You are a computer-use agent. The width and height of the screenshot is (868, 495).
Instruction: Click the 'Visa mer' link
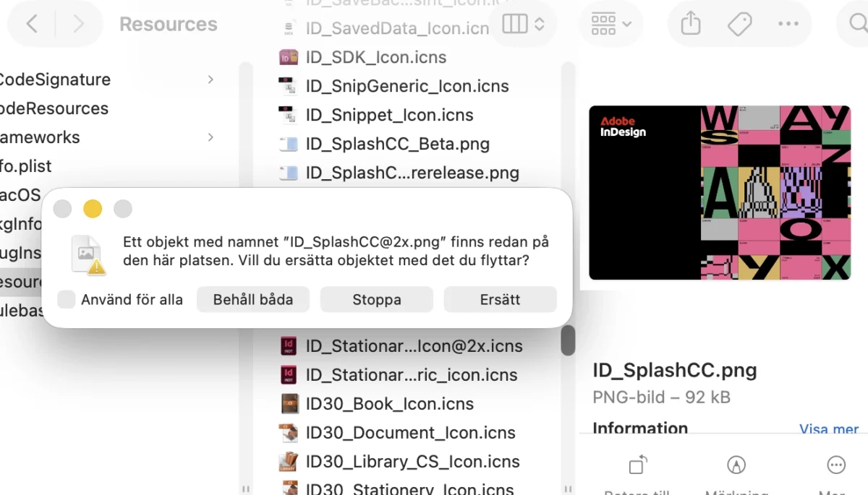tap(829, 429)
